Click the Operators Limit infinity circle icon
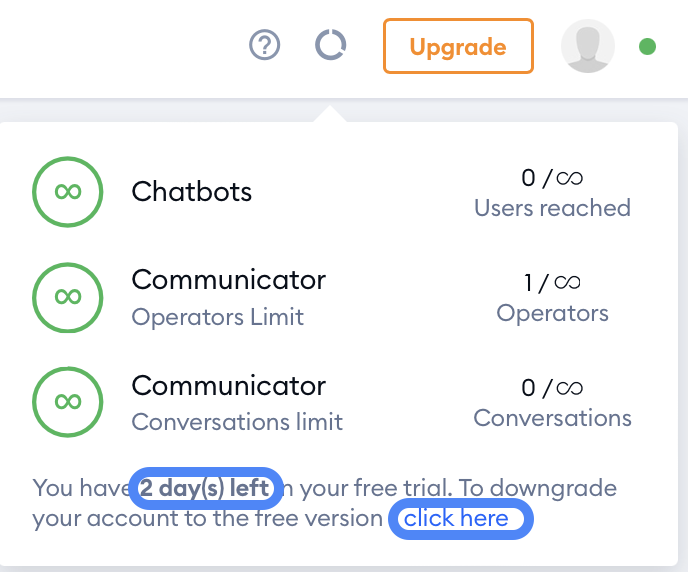688x572 pixels. click(68, 297)
